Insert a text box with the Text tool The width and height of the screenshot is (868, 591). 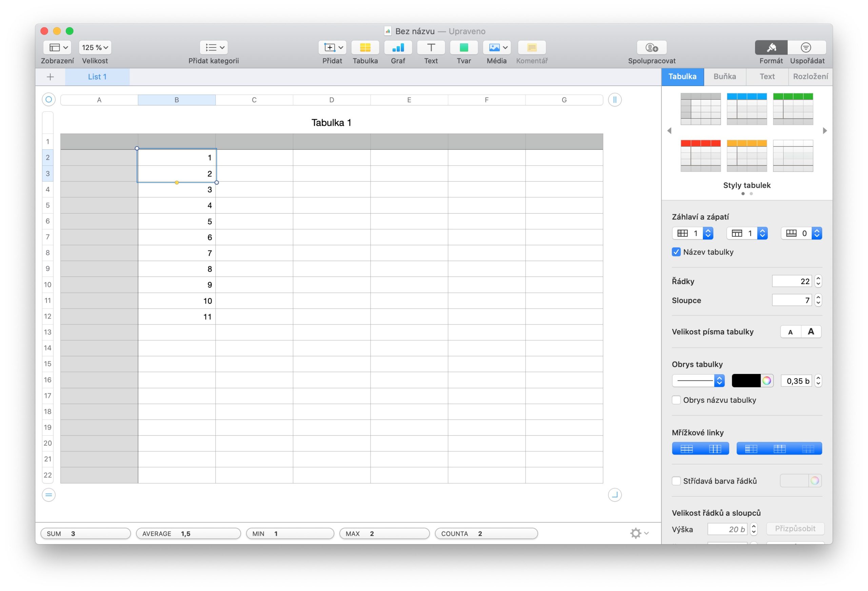431,47
